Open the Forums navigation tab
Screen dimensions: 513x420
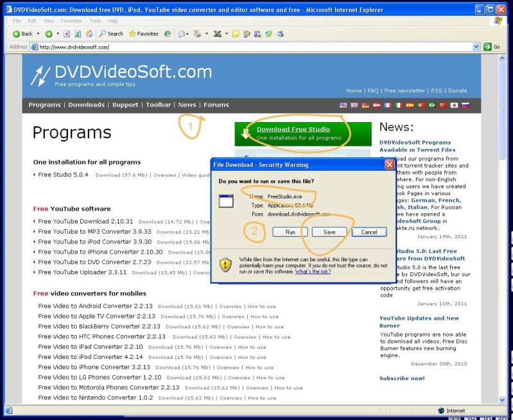click(216, 105)
